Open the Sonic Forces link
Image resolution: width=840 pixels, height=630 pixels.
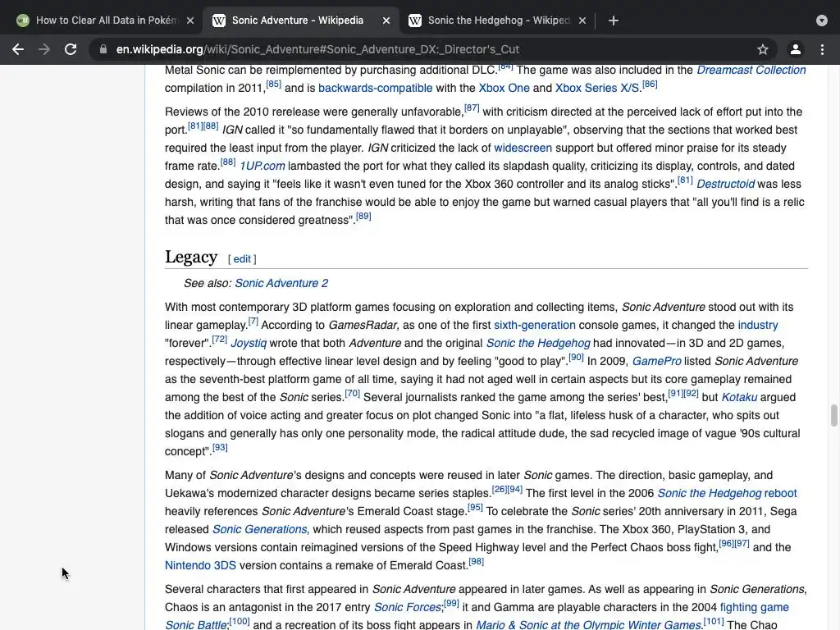tap(408, 607)
